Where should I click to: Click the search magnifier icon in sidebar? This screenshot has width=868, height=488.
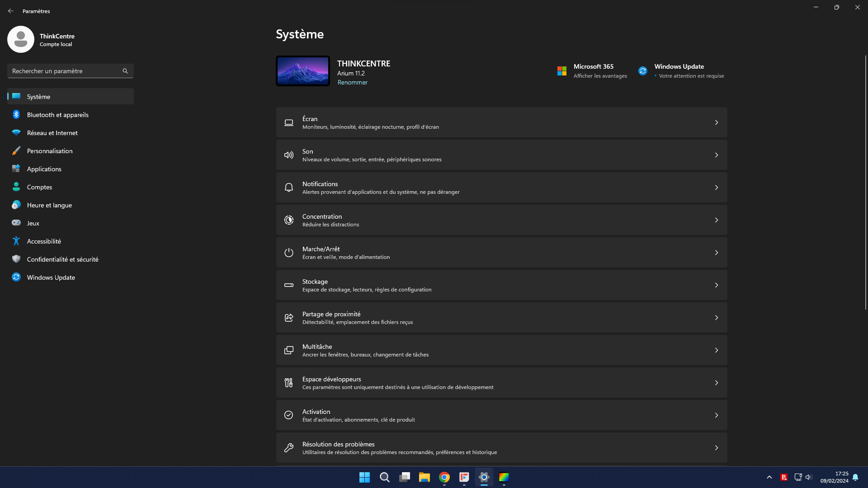click(x=125, y=71)
